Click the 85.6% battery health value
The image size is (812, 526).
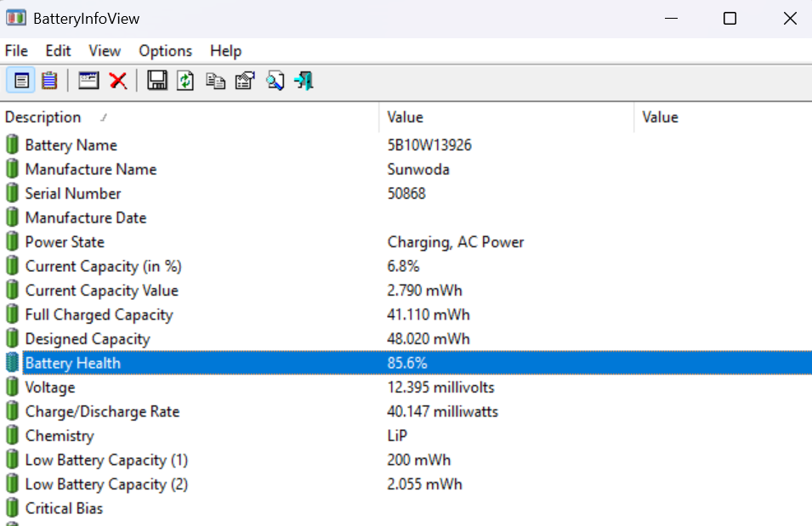click(x=407, y=363)
